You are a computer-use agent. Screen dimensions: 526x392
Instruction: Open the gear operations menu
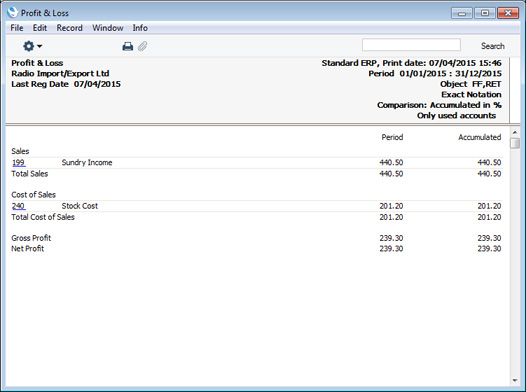(32, 46)
